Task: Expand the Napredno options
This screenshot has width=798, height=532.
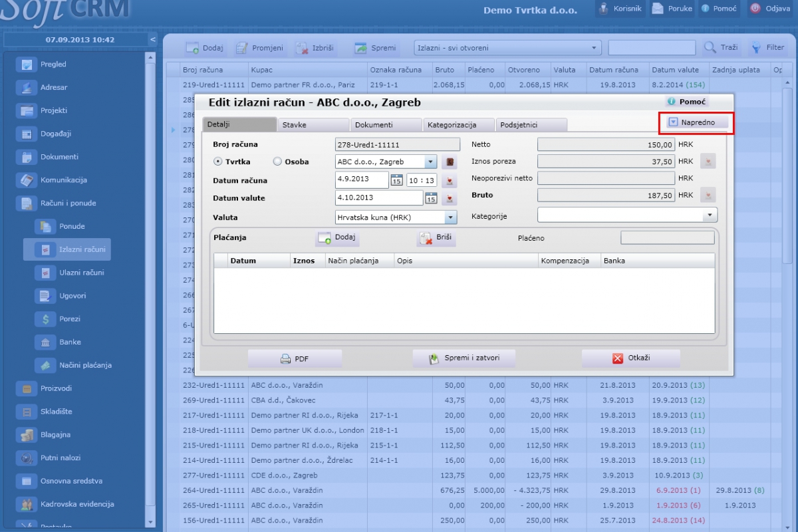Action: (697, 122)
